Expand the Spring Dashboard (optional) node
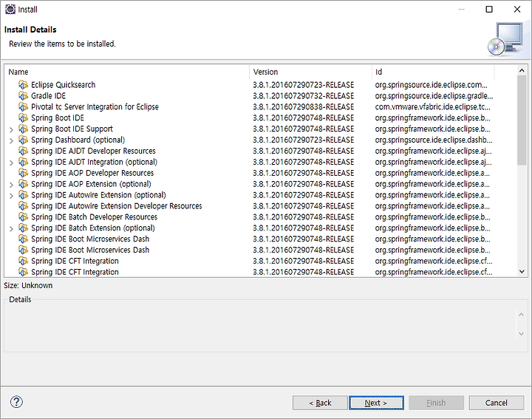 [x=11, y=140]
